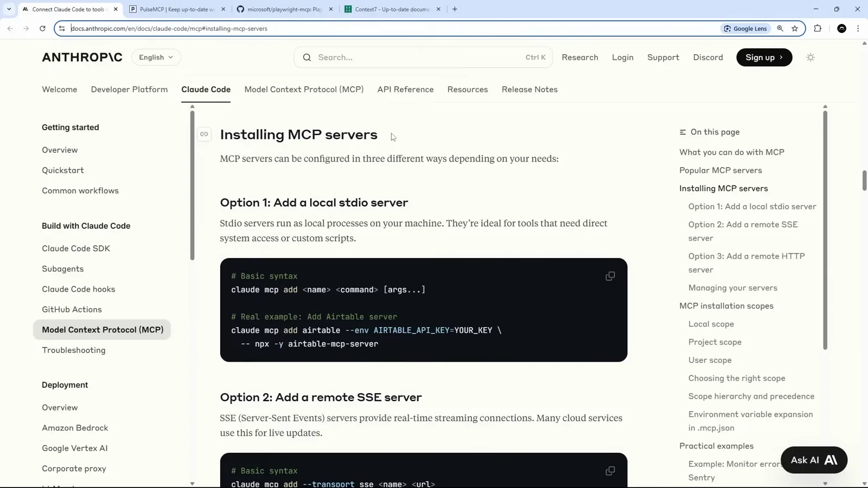The image size is (868, 488).
Task: Open the Research link
Action: click(580, 57)
